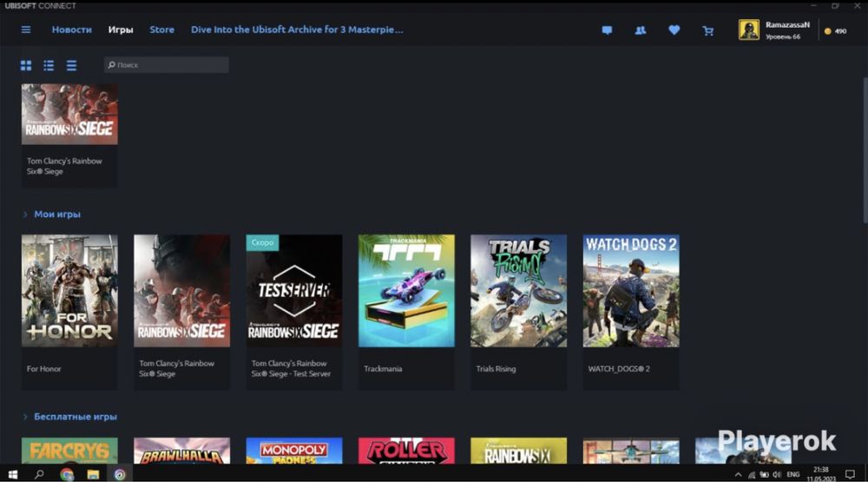
Task: Open Windows notification center
Action: pos(850,474)
